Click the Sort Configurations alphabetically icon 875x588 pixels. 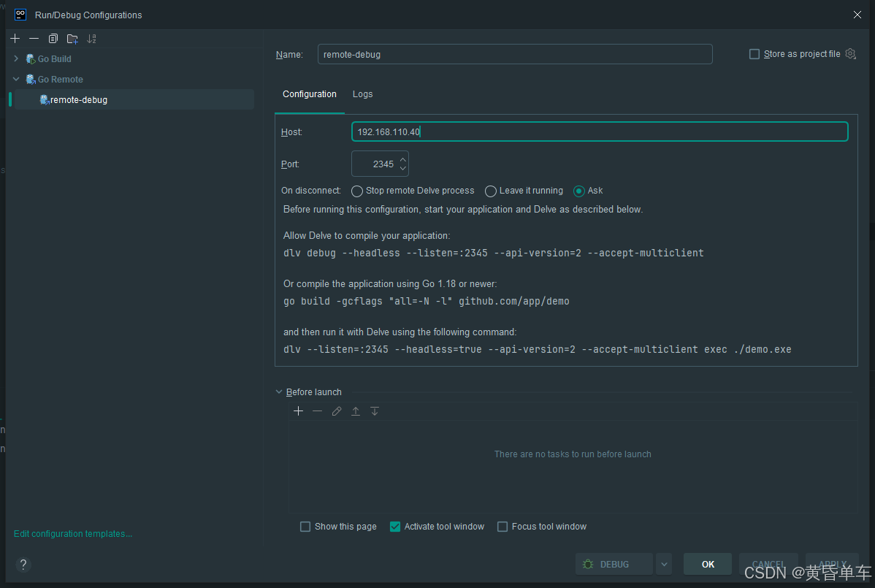tap(91, 39)
